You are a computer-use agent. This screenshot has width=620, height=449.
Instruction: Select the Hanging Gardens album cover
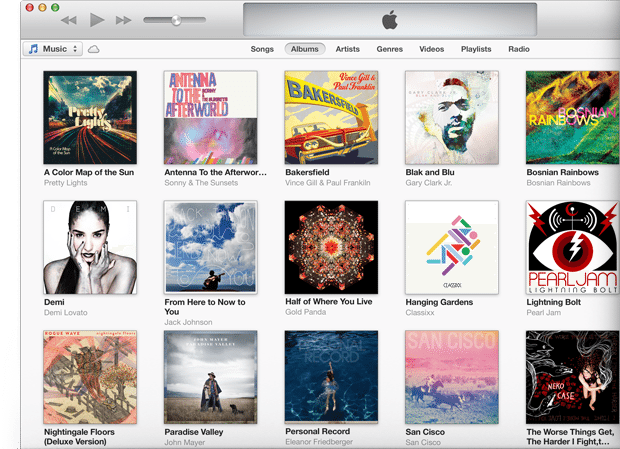coord(452,247)
